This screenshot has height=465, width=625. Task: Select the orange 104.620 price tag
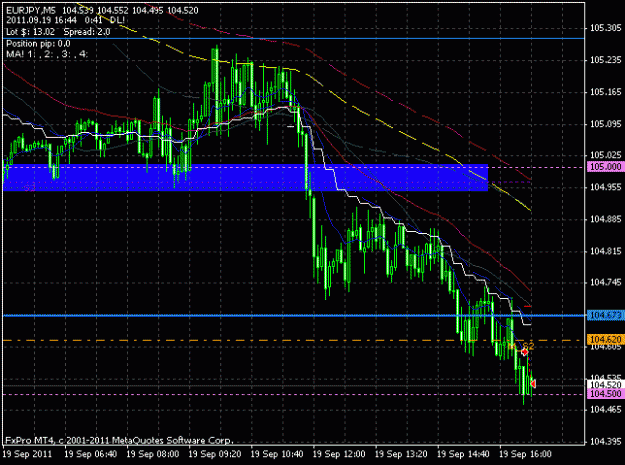[605, 339]
